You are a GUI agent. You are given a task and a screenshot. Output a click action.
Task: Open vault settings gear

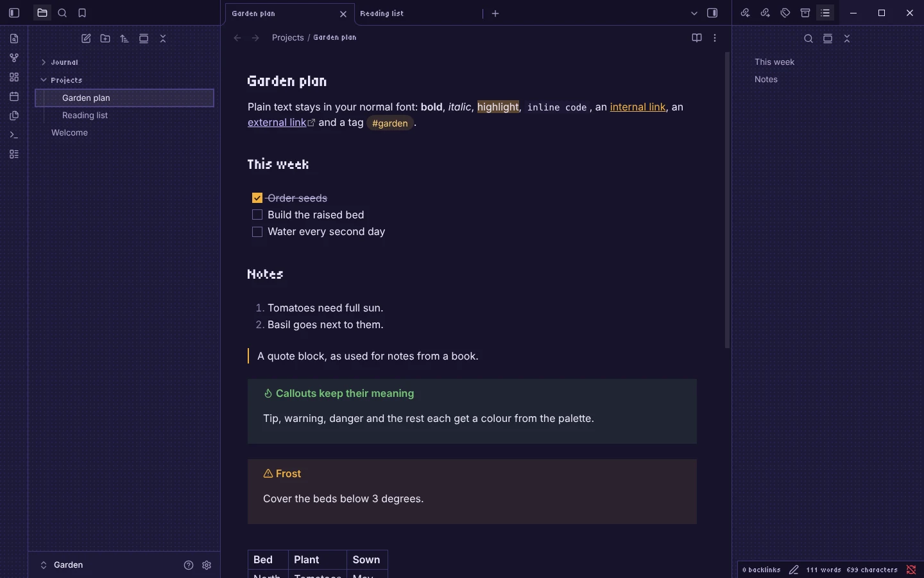point(207,565)
